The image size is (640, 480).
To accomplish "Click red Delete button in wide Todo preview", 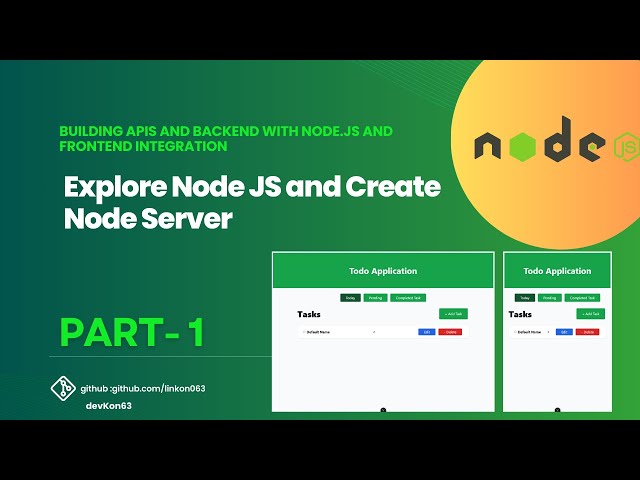I will click(x=451, y=332).
